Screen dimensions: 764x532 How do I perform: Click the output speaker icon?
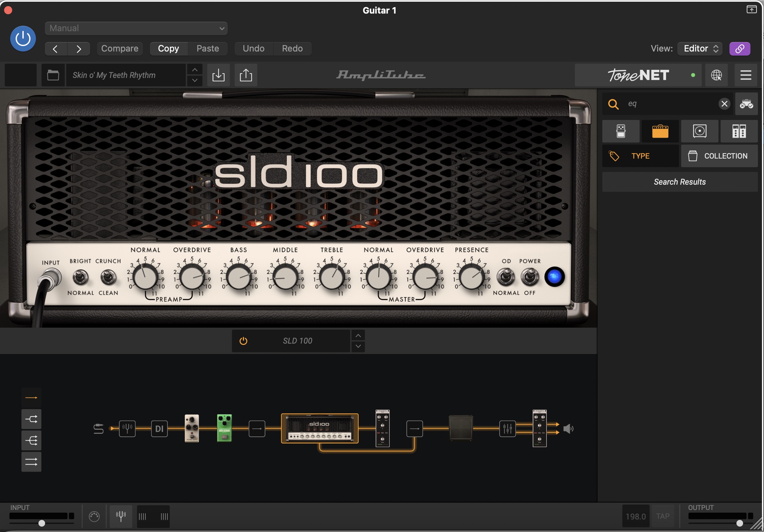tap(568, 429)
